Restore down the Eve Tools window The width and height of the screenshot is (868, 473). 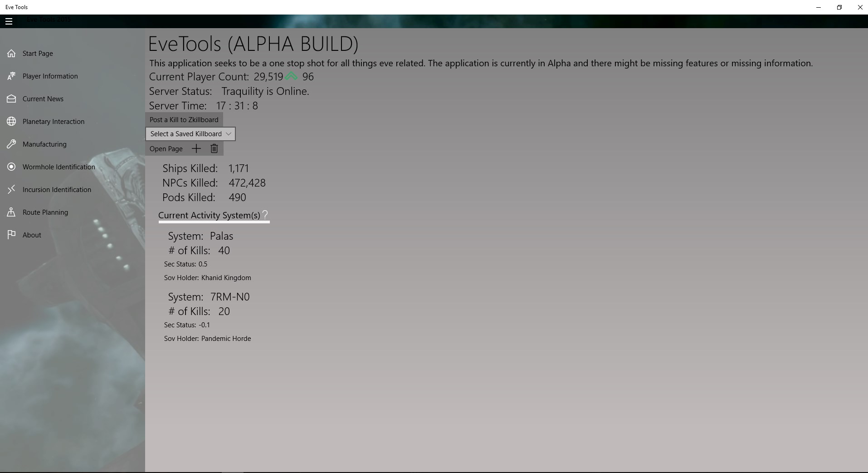(839, 7)
